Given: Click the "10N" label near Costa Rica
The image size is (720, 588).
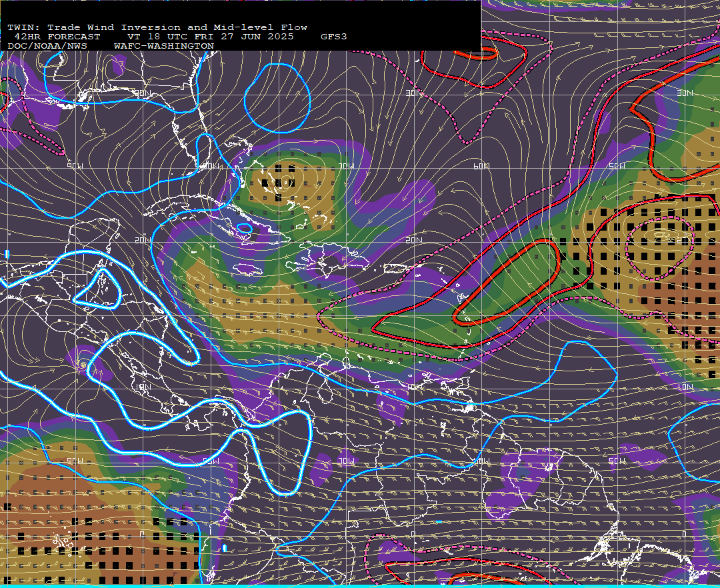Looking at the screenshot, I should tap(142, 387).
